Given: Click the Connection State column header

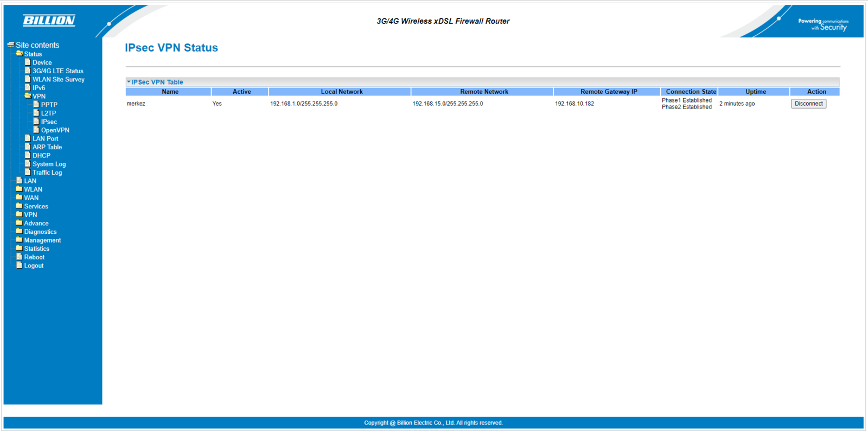Looking at the screenshot, I should [x=691, y=92].
